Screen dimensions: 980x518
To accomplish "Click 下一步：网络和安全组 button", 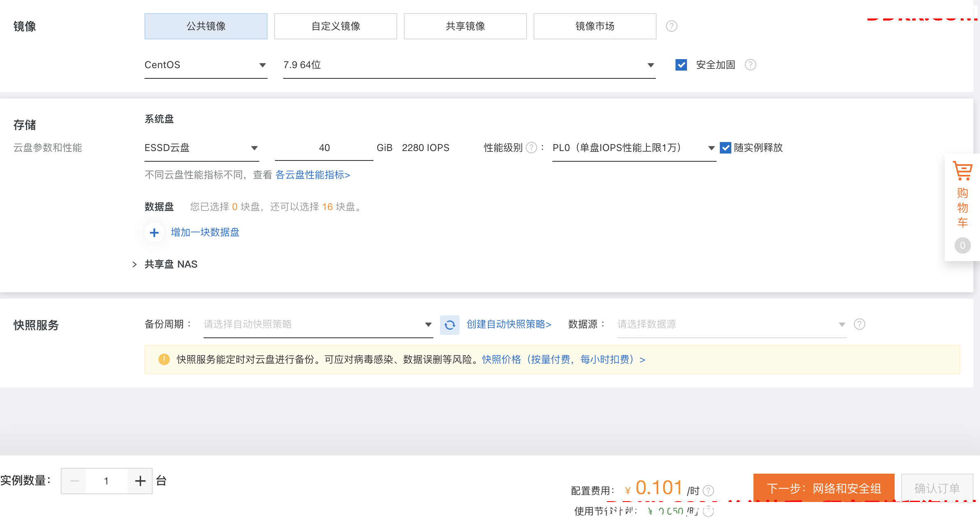I will [x=824, y=488].
